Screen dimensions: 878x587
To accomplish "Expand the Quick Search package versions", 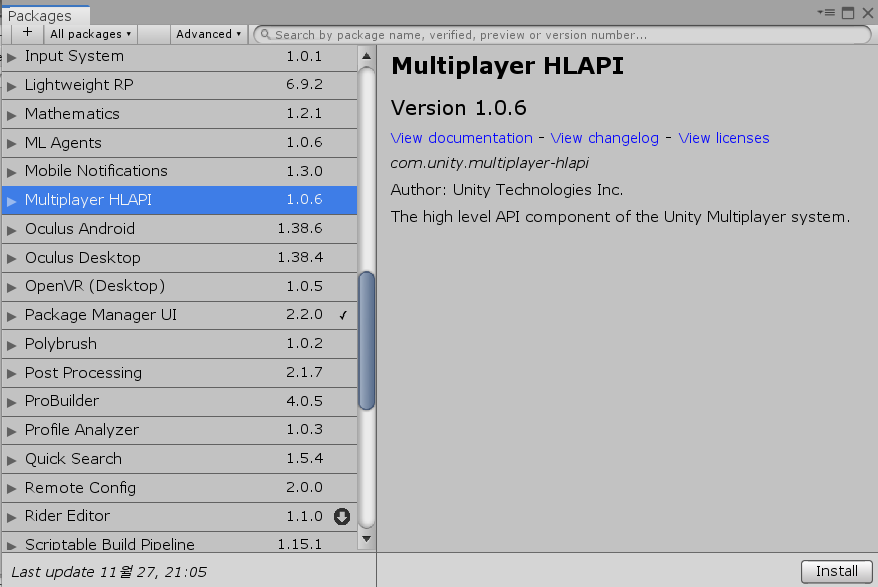I will tap(11, 460).
